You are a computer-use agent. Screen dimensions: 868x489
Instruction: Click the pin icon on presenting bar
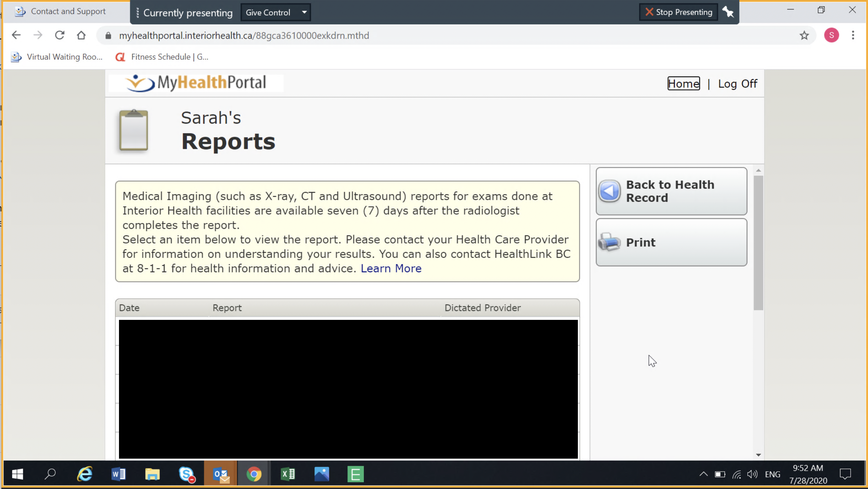pos(728,12)
